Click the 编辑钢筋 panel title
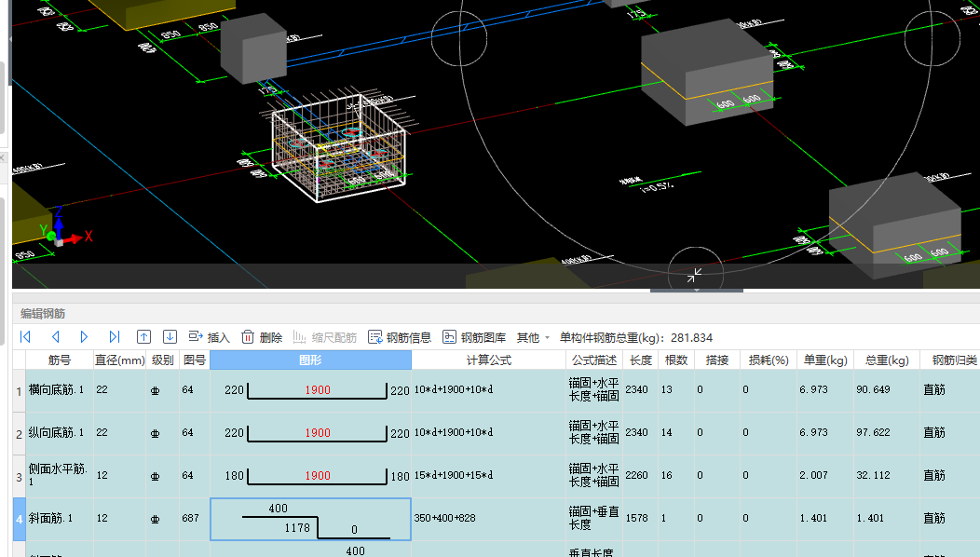 (x=43, y=314)
